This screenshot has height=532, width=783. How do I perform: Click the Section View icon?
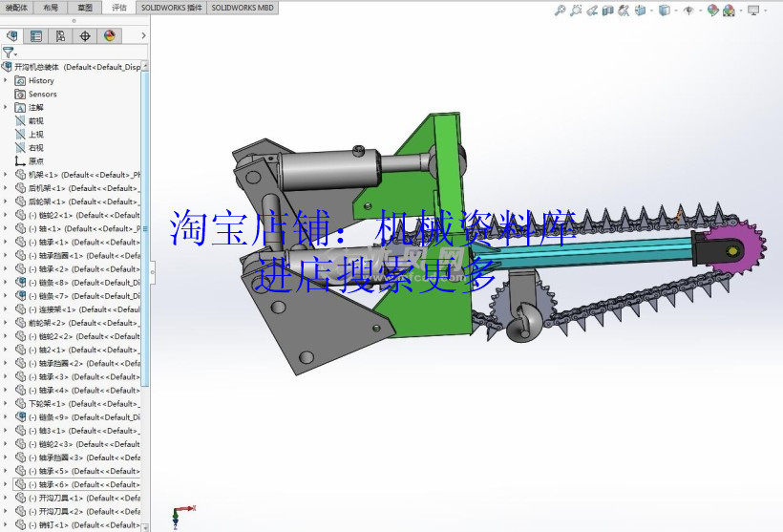(607, 10)
